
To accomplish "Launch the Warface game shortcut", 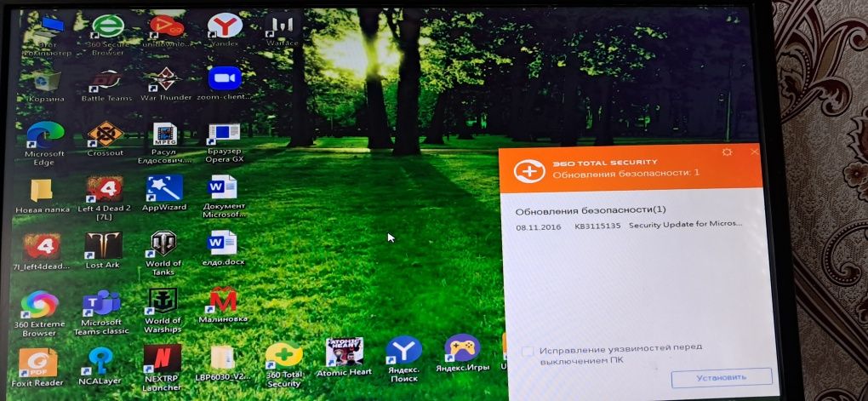I will pyautogui.click(x=283, y=29).
